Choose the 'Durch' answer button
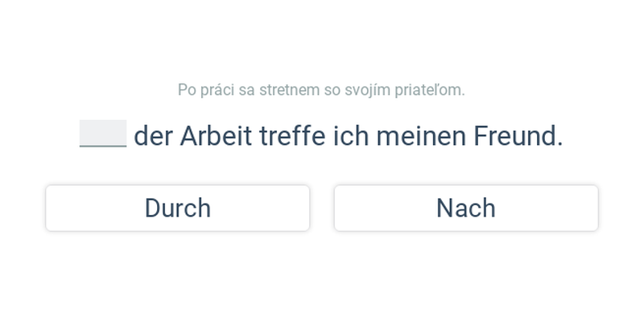 [177, 208]
